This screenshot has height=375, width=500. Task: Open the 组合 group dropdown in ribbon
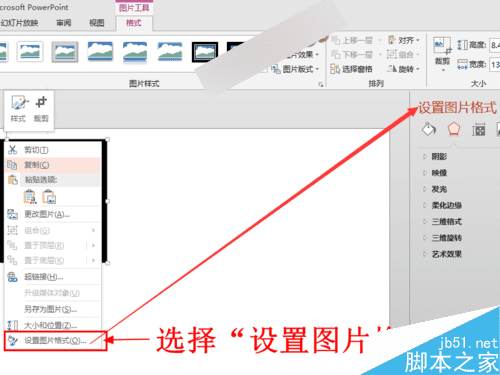pos(403,54)
